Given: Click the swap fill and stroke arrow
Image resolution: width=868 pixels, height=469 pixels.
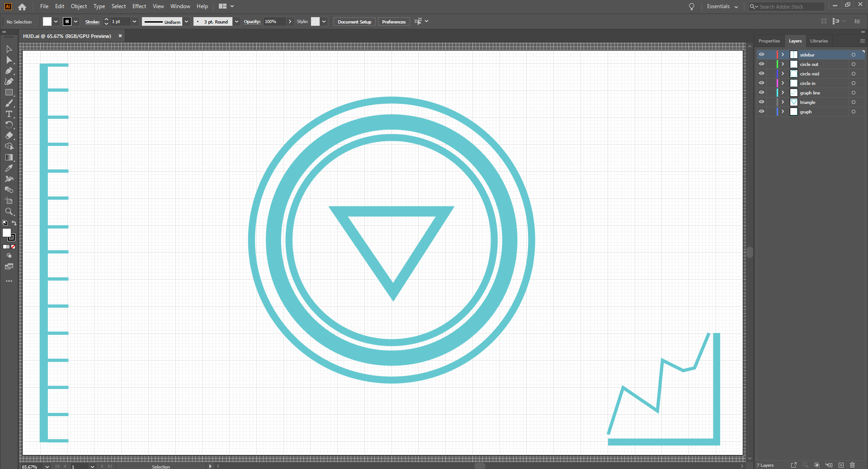Looking at the screenshot, I should pos(14,223).
